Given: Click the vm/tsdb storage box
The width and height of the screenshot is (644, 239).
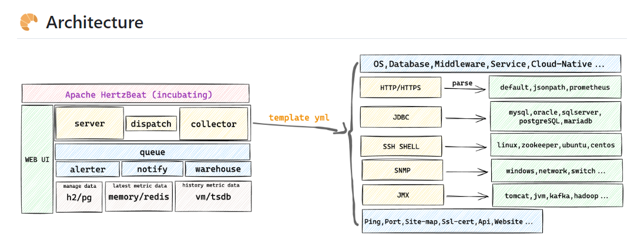Looking at the screenshot, I should coord(213,196).
